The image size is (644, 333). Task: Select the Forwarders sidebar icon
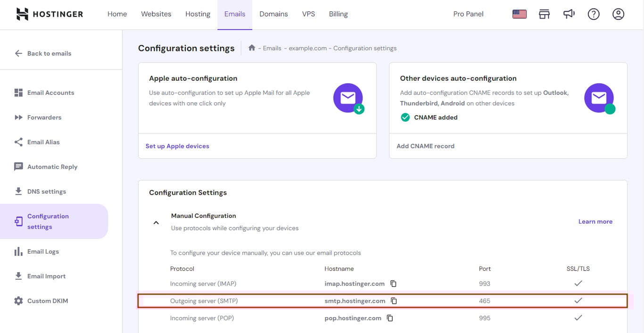click(x=18, y=117)
